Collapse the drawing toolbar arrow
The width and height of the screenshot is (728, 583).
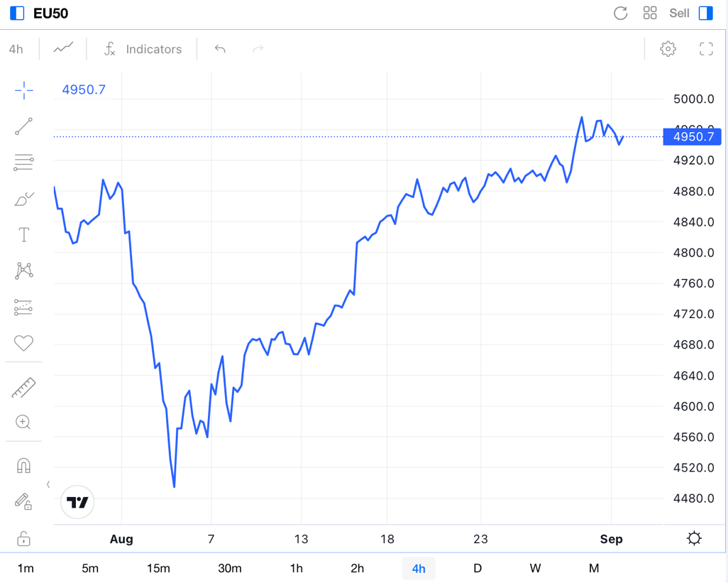48,484
